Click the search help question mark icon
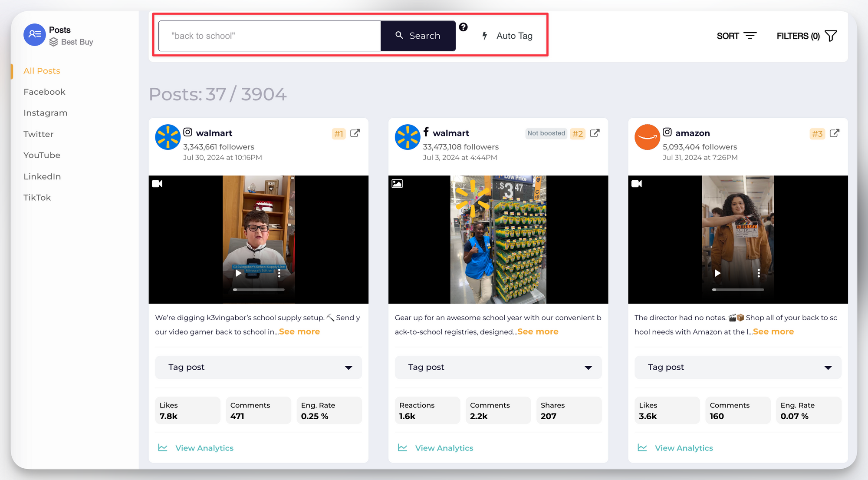 (x=464, y=27)
